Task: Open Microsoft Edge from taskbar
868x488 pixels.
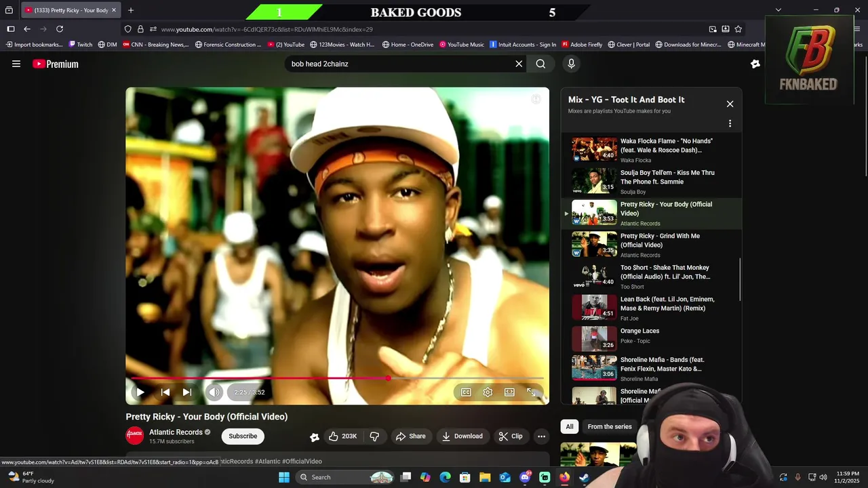Action: pos(445,477)
